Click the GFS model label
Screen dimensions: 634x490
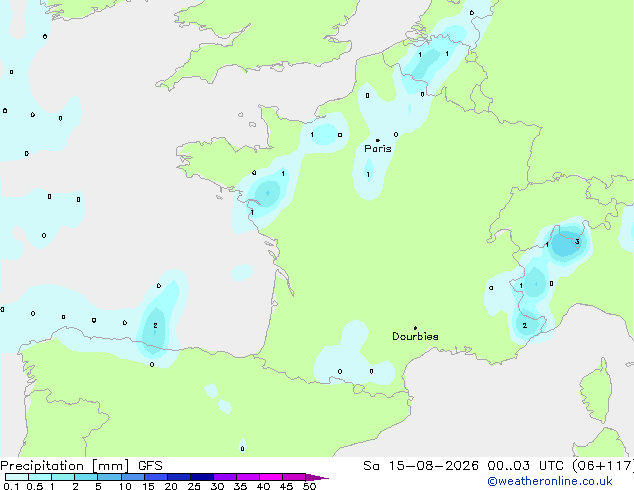tap(150, 466)
